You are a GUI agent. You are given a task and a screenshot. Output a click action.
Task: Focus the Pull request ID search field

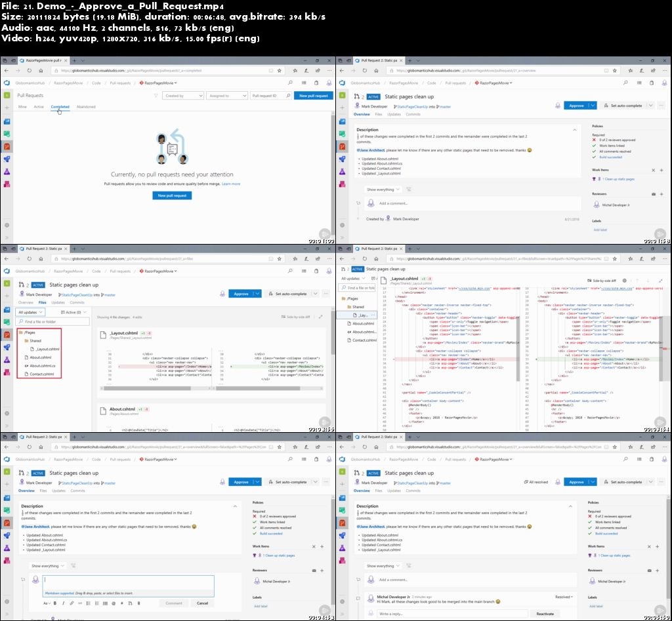(271, 96)
